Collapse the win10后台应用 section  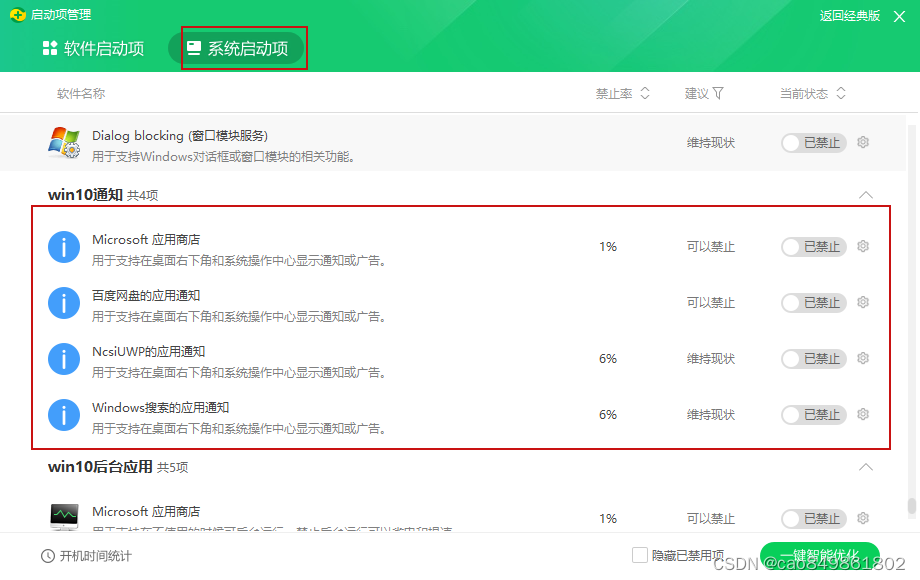[x=865, y=467]
